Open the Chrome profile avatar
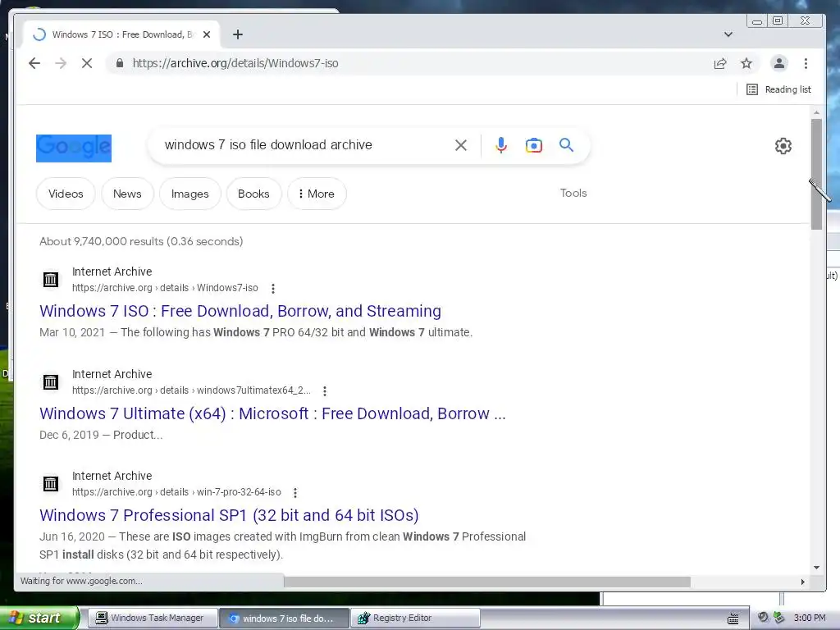The image size is (840, 630). (779, 63)
